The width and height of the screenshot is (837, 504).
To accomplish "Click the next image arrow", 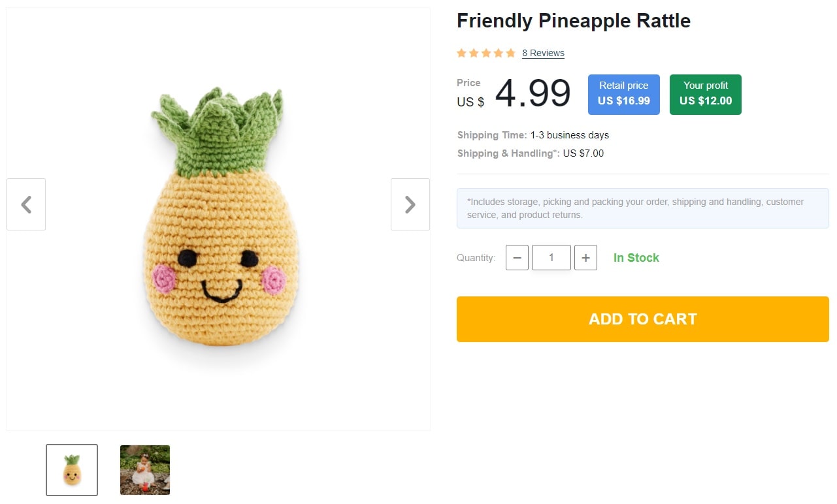I will pyautogui.click(x=410, y=204).
